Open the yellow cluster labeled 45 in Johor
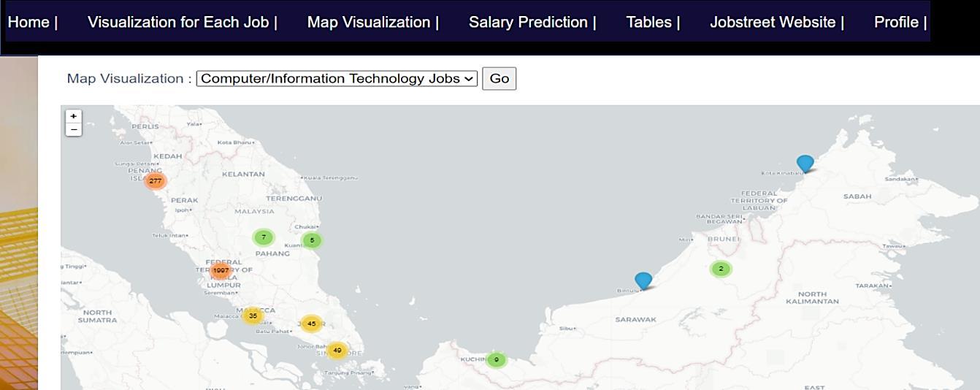 (x=312, y=324)
